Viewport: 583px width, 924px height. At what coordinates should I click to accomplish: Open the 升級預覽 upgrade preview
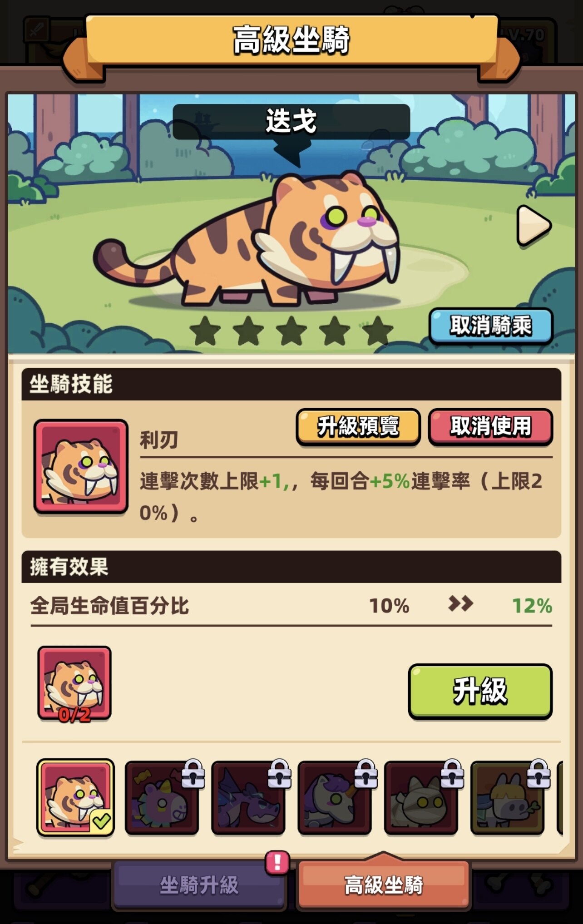click(x=358, y=426)
